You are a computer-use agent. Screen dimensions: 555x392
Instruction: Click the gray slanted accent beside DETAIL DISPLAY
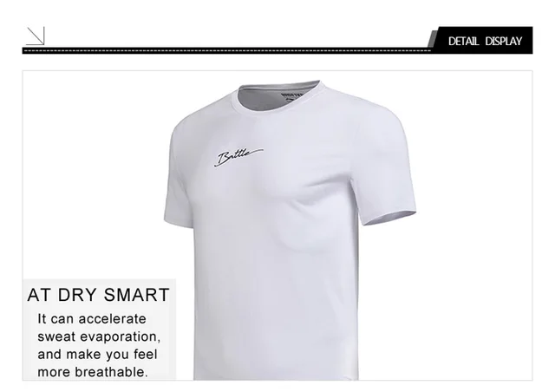(432, 39)
